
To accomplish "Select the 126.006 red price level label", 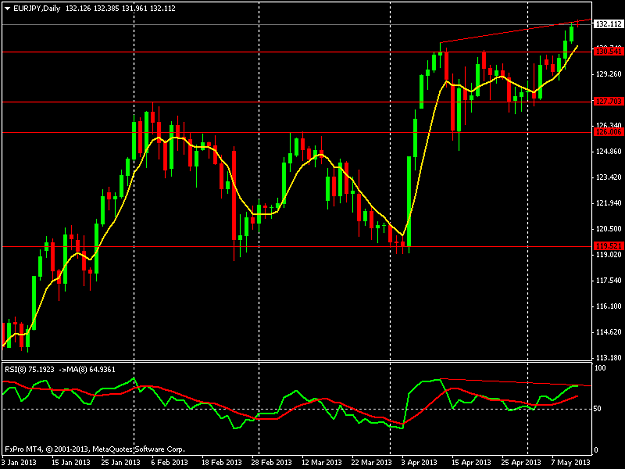I will click(608, 132).
